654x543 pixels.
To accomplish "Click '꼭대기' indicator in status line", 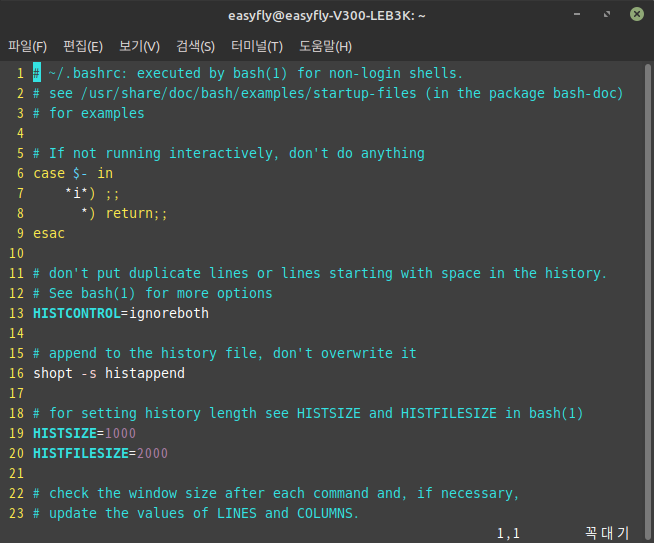I will [x=606, y=533].
